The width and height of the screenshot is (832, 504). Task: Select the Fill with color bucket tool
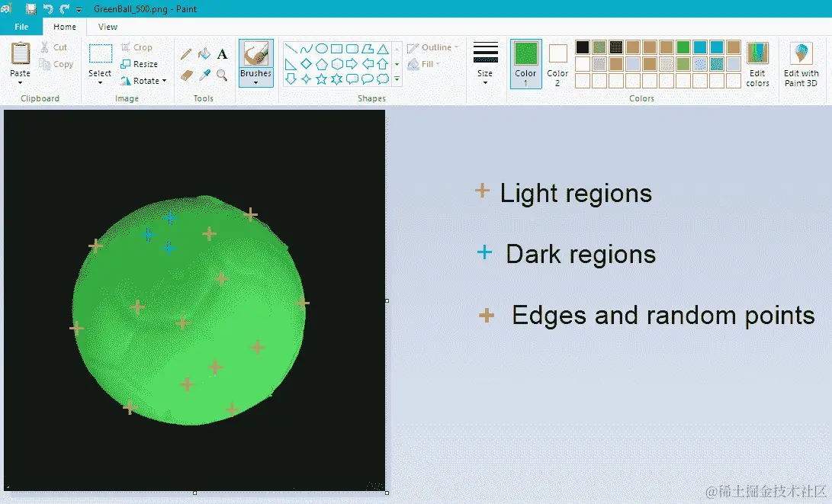click(204, 53)
